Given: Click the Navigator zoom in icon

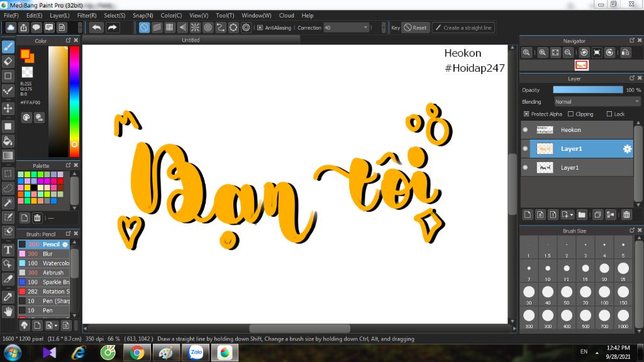Looking at the screenshot, I should pyautogui.click(x=543, y=53).
